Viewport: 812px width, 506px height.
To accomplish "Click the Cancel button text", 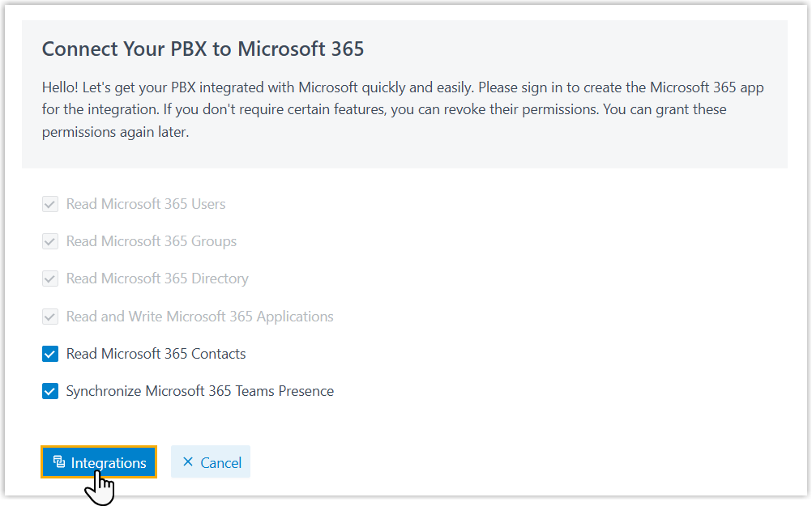I will pyautogui.click(x=220, y=463).
